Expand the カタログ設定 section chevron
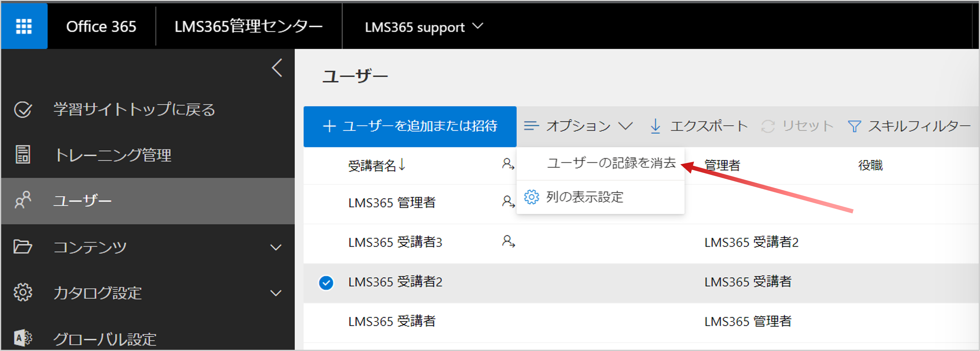Image resolution: width=980 pixels, height=351 pixels. 276,293
